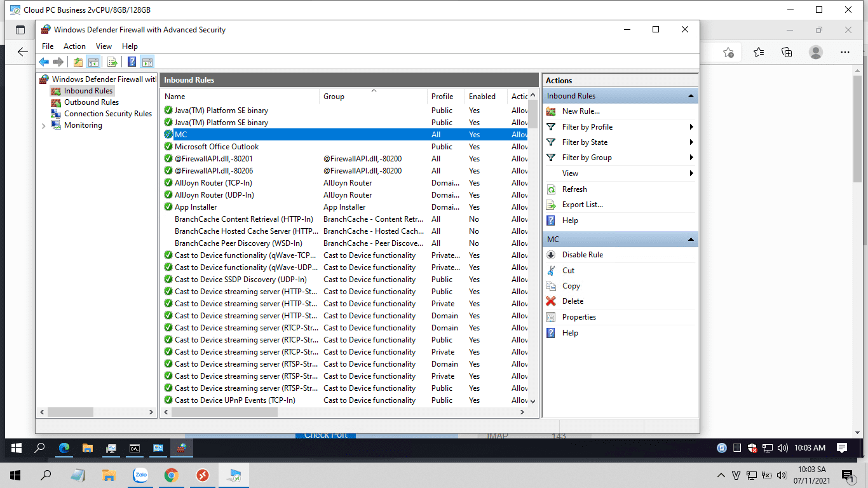The height and width of the screenshot is (488, 868).
Task: Disable the selected MC rule
Action: click(x=582, y=255)
